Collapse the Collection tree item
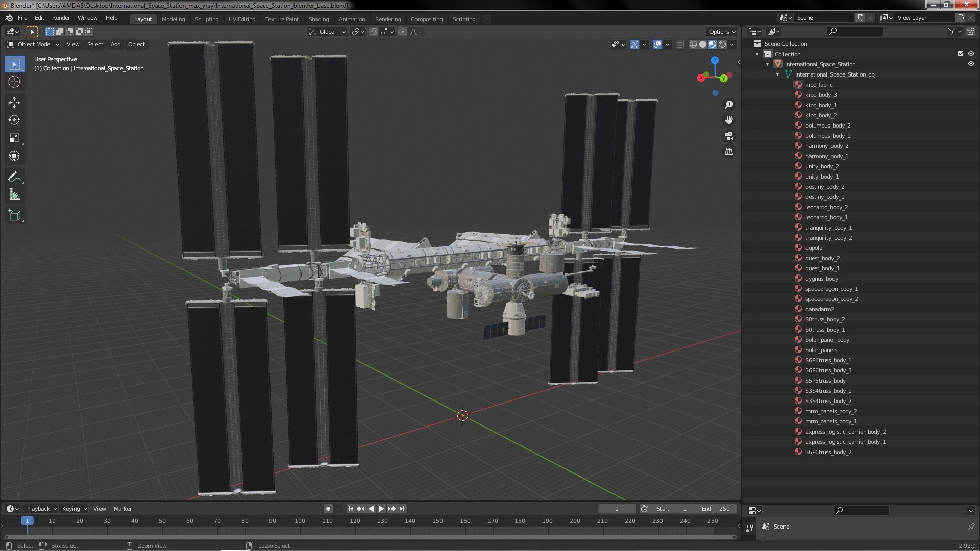Image resolution: width=980 pixels, height=551 pixels. [x=757, y=54]
